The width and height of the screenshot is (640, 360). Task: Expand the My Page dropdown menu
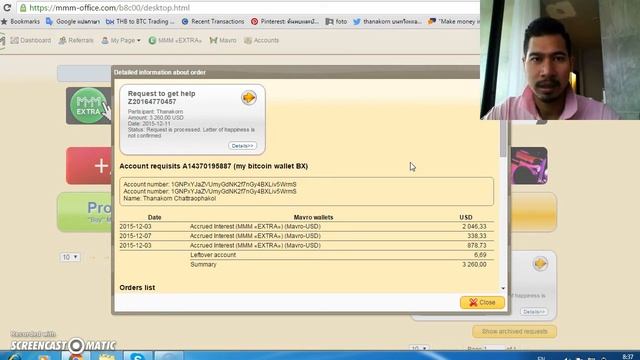pyautogui.click(x=121, y=40)
